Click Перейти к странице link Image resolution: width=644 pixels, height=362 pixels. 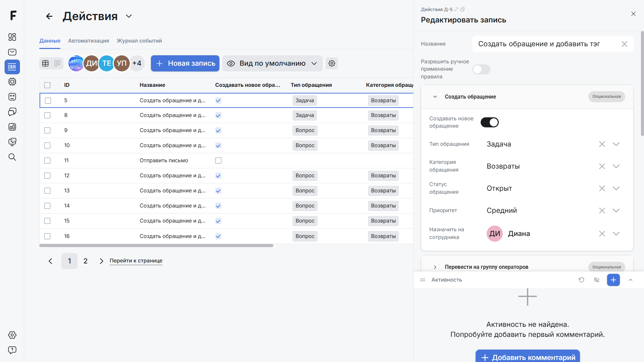pos(136,261)
